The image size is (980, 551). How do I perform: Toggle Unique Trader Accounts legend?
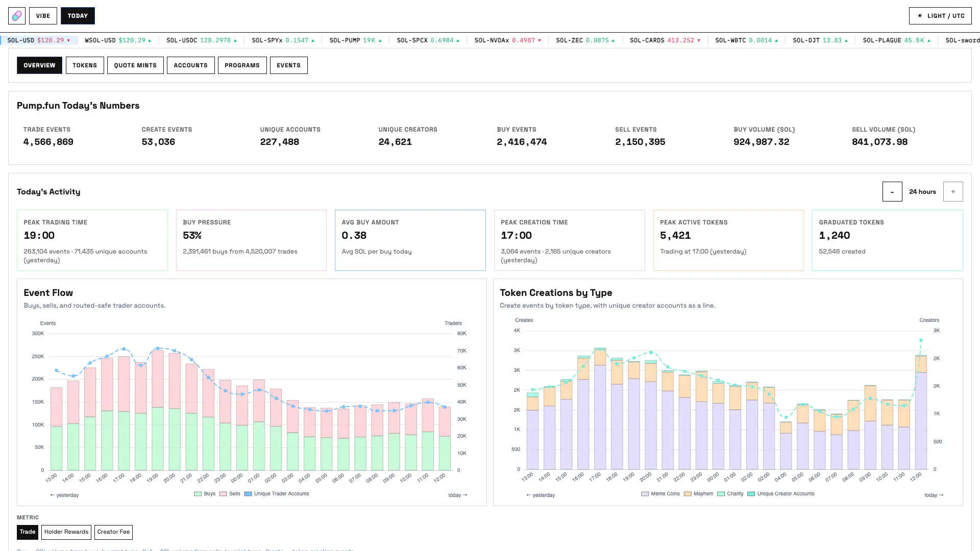click(277, 494)
